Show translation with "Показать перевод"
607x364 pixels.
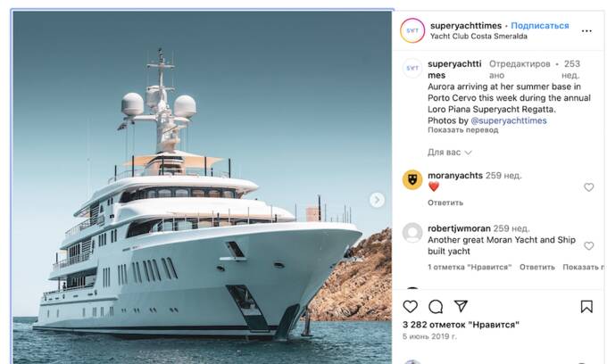(x=462, y=131)
